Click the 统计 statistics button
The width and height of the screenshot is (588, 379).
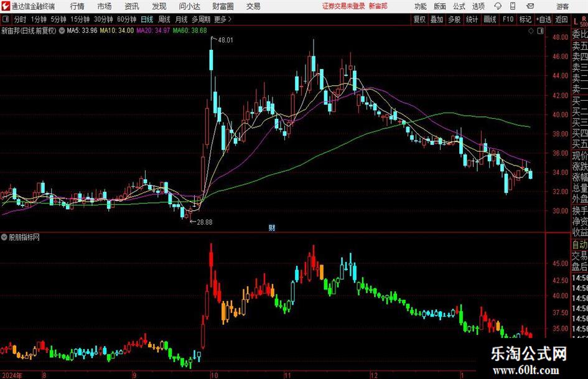tap(472, 19)
